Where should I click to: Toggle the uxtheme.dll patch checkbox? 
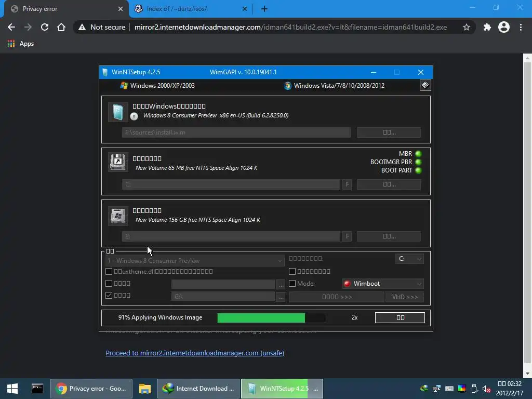pos(109,271)
